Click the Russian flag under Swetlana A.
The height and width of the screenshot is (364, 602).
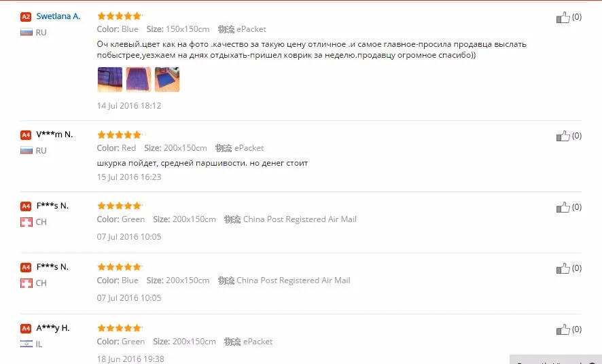pyautogui.click(x=26, y=32)
